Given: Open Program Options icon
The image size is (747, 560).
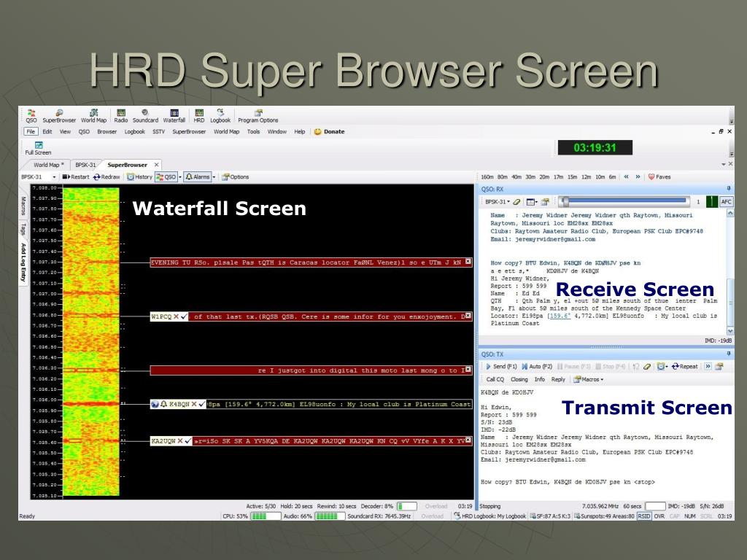Looking at the screenshot, I should coord(258,116).
